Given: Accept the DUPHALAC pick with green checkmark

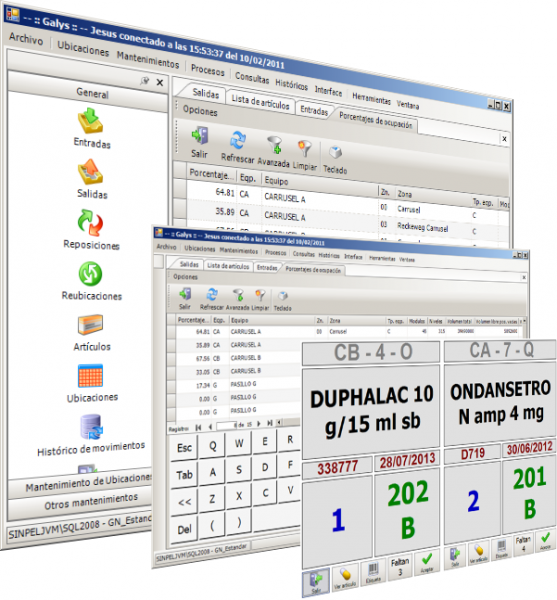Looking at the screenshot, I should coord(427,563).
